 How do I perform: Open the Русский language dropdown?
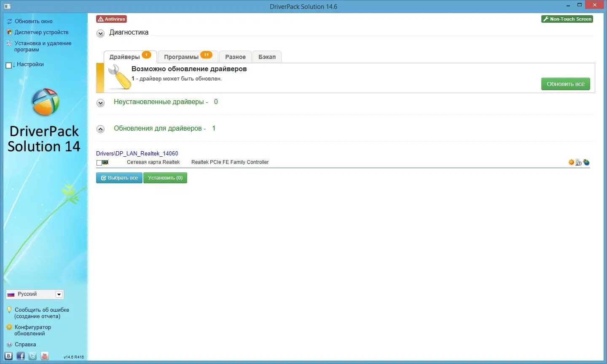pos(59,294)
